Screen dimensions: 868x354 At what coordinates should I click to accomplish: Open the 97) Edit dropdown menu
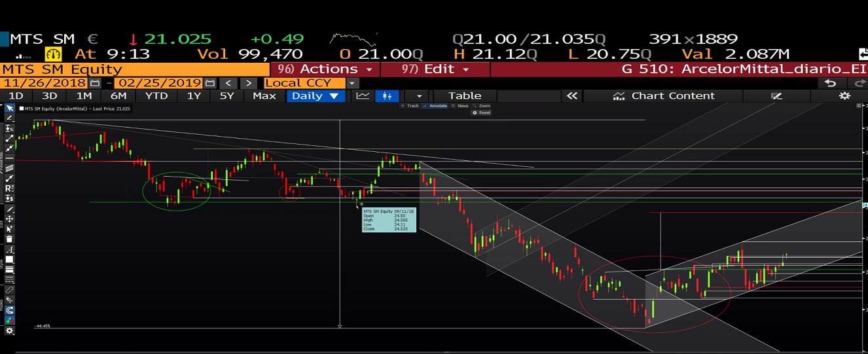pyautogui.click(x=435, y=69)
